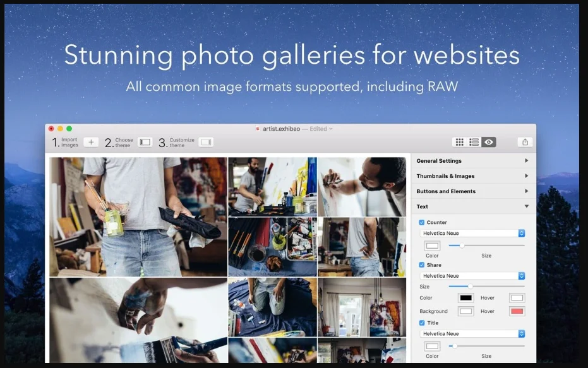
Task: Open the Choose theme panel icon
Action: [145, 142]
